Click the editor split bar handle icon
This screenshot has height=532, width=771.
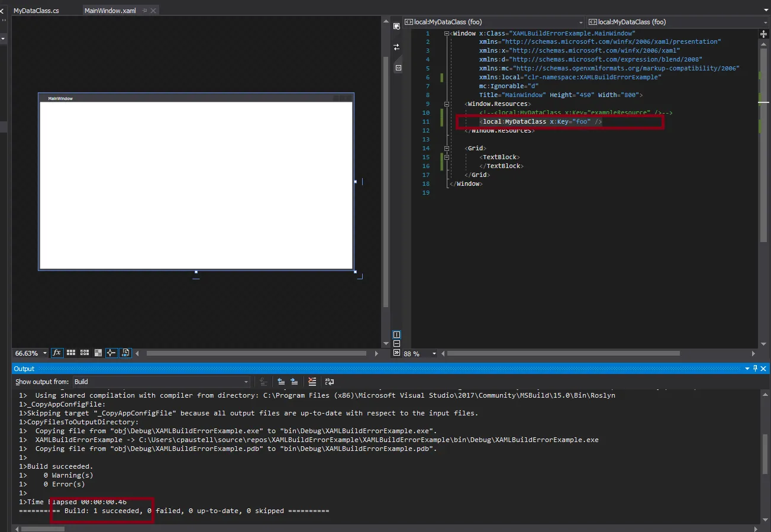tap(763, 35)
